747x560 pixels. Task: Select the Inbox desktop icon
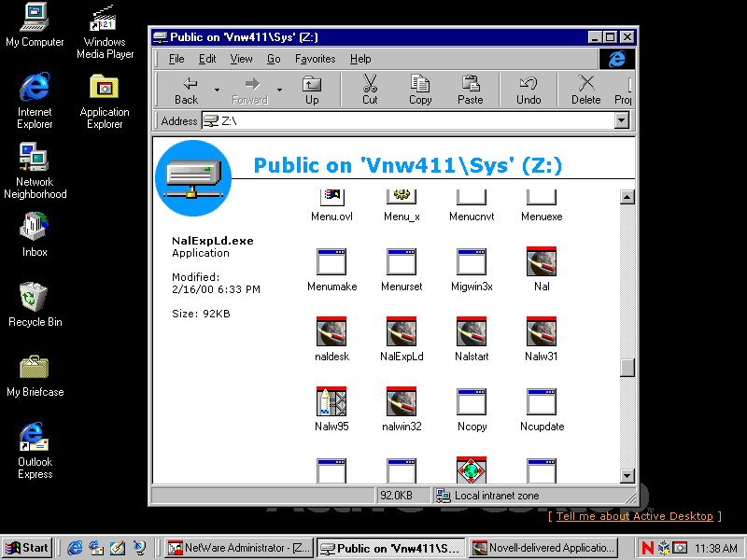[x=35, y=235]
